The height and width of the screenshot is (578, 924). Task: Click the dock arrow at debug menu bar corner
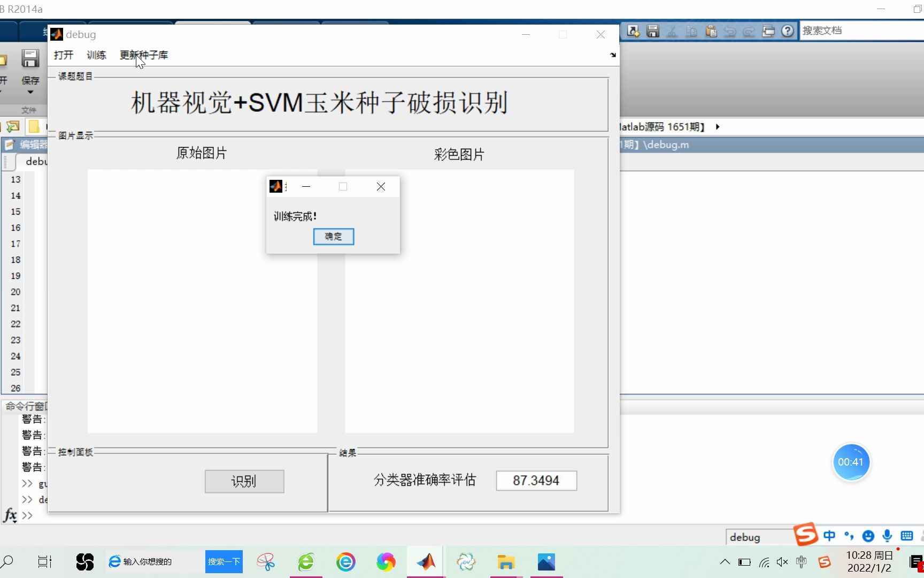pos(613,55)
